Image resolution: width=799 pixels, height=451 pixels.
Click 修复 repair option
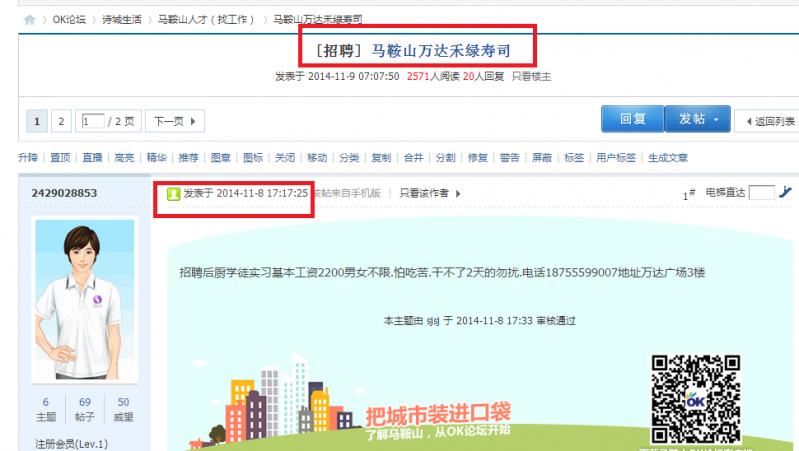(x=477, y=158)
